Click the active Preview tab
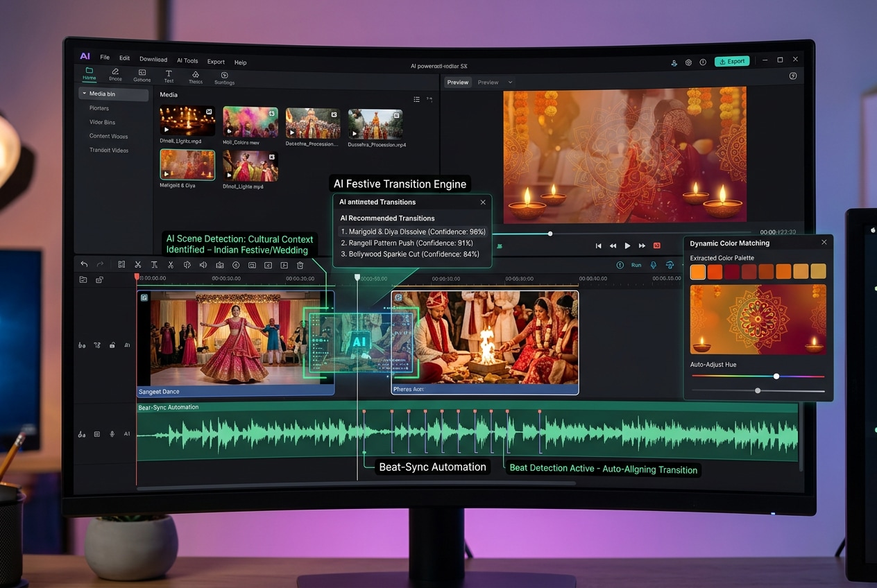The image size is (877, 588). 457,82
